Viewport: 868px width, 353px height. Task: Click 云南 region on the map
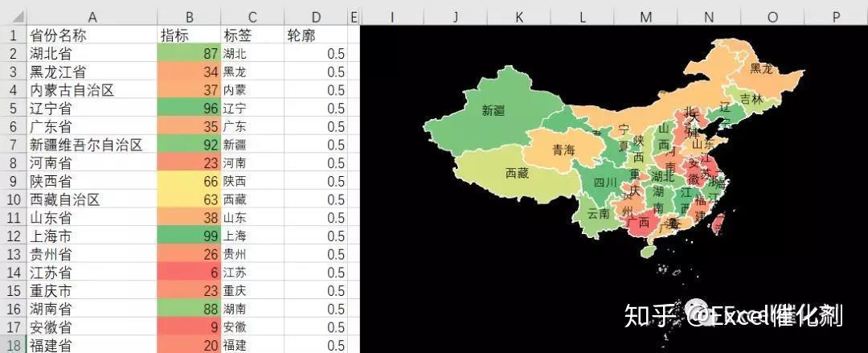tap(599, 213)
